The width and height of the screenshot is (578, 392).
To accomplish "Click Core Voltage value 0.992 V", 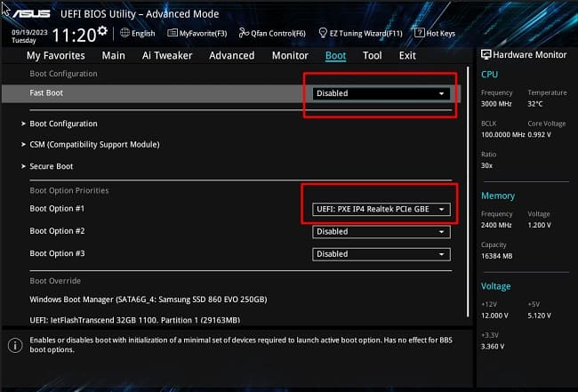I will coord(539,135).
